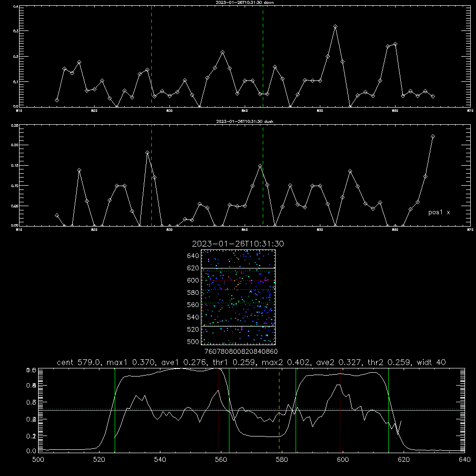Click the left green dashed line in dawn plot

[151, 56]
